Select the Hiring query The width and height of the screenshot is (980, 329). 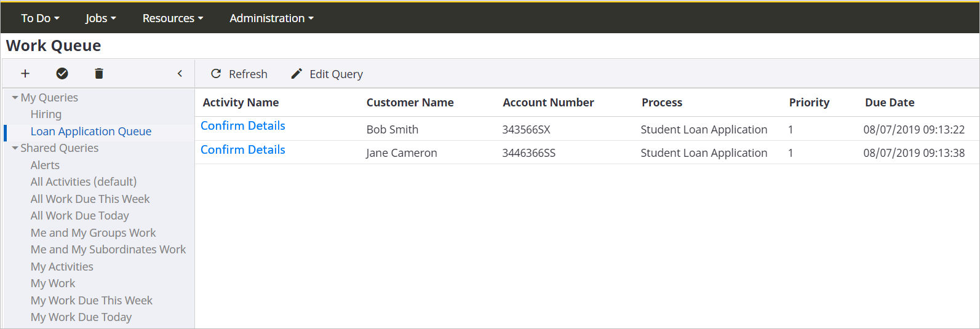[x=46, y=114]
